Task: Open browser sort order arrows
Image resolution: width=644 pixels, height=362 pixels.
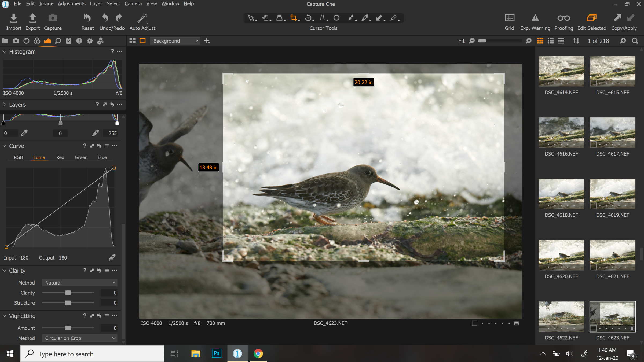Action: 576,41
